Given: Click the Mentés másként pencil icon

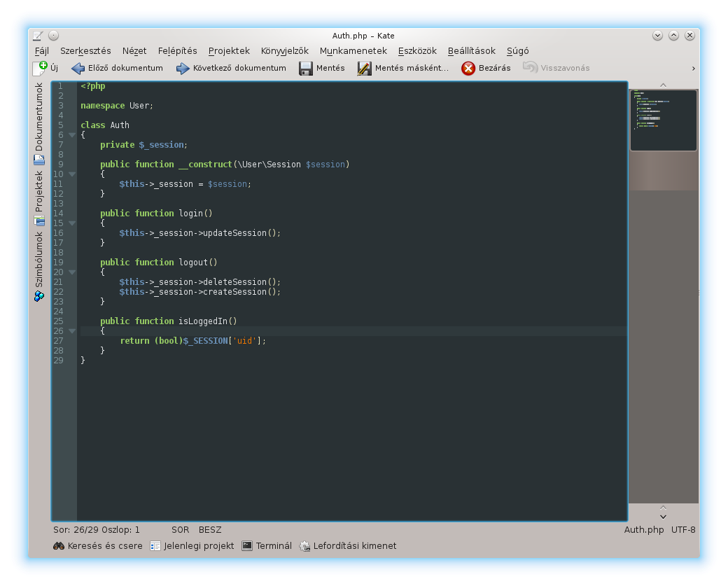Looking at the screenshot, I should (x=365, y=68).
